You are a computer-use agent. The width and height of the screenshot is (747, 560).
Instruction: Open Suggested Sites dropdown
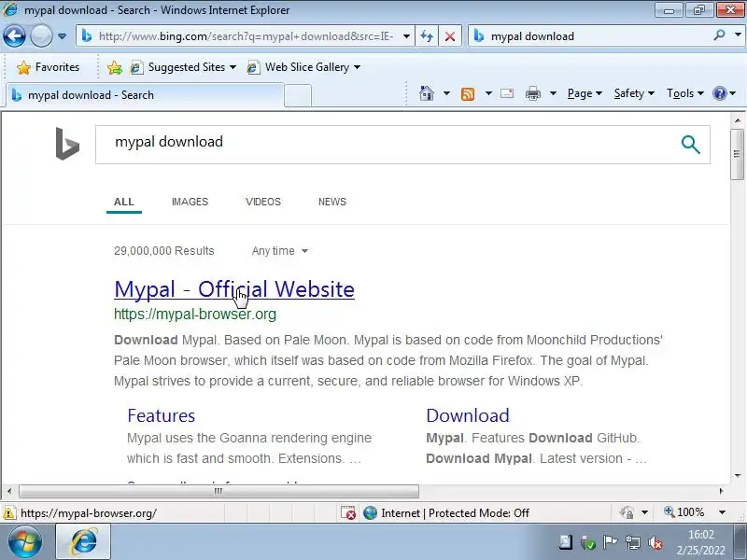coord(183,67)
